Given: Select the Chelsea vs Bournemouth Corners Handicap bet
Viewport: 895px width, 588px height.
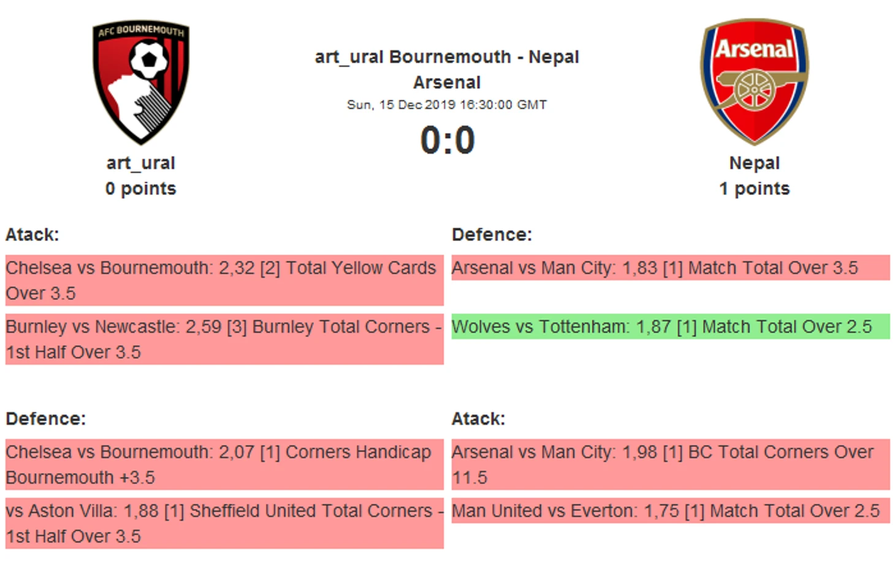Looking at the screenshot, I should click(x=224, y=464).
